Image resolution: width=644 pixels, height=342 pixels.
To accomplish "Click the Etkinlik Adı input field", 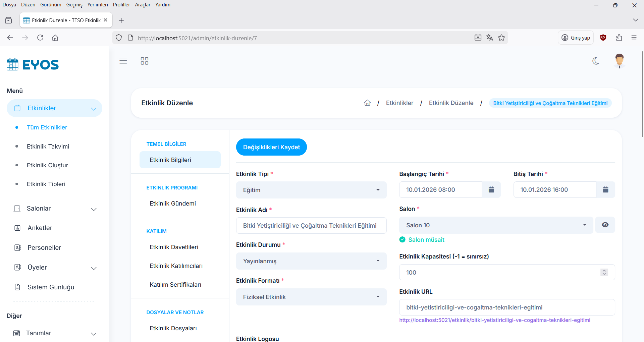I will click(x=311, y=226).
